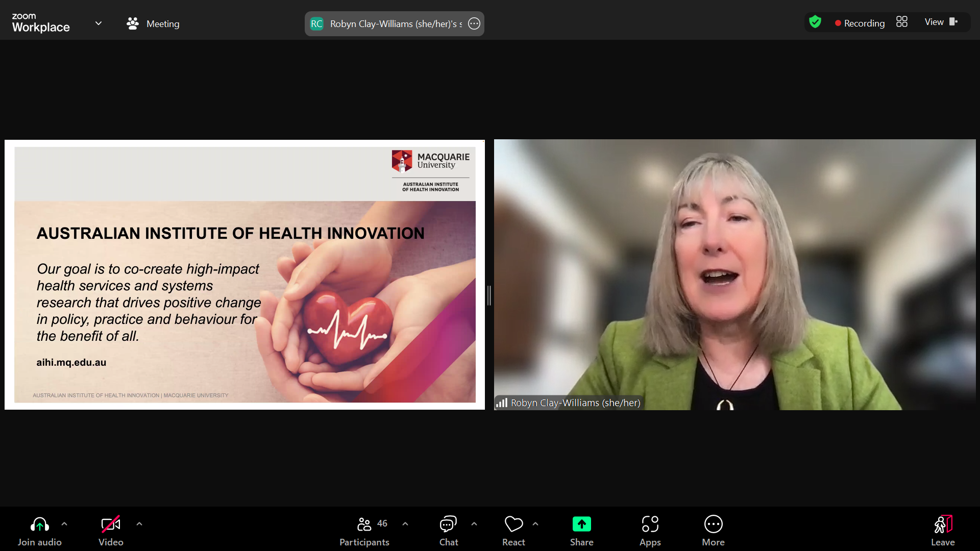980x551 pixels.
Task: Open the Chat panel
Action: pyautogui.click(x=449, y=531)
